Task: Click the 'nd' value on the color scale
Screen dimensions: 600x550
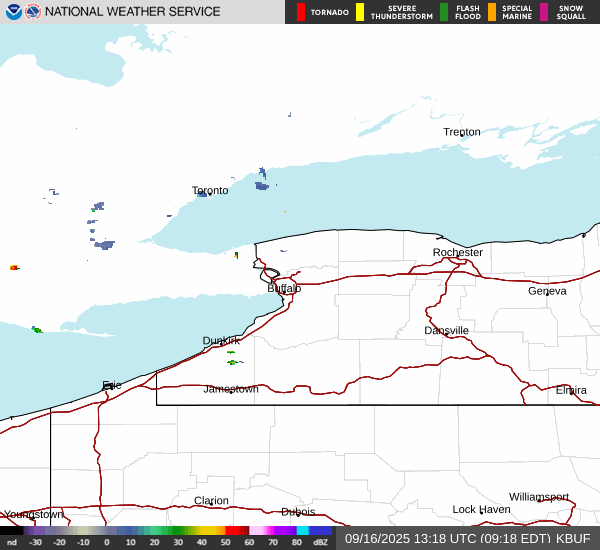Action: pos(12,542)
